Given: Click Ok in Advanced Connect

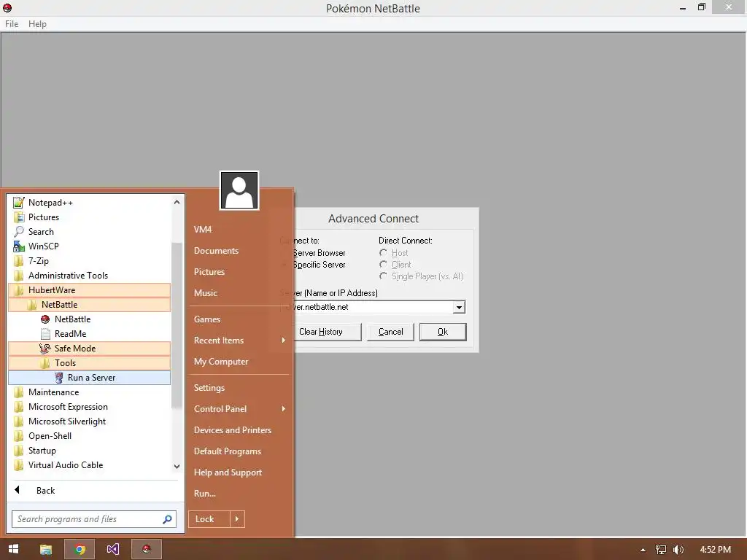Looking at the screenshot, I should [443, 332].
